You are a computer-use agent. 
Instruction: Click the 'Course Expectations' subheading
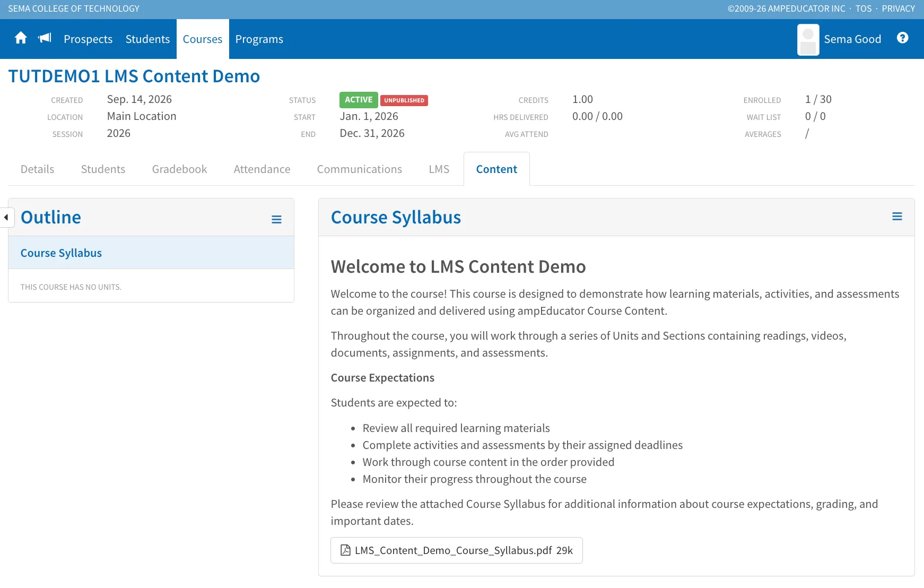pos(382,378)
